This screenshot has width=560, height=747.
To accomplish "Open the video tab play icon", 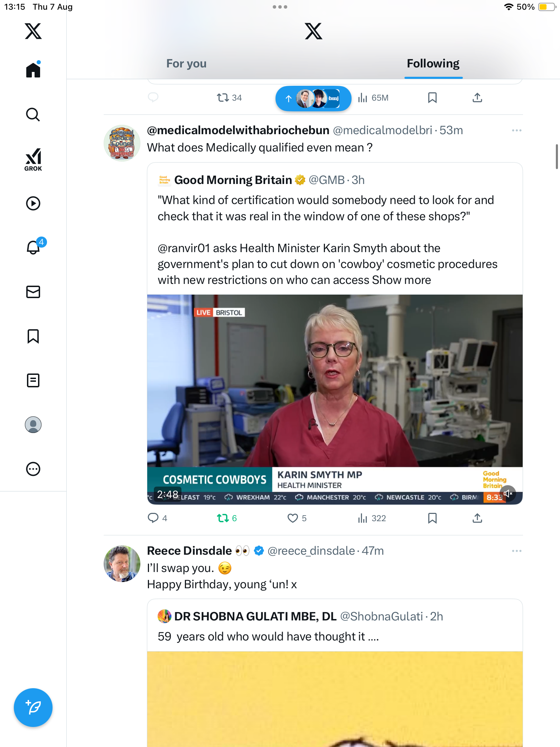I will coord(33,203).
